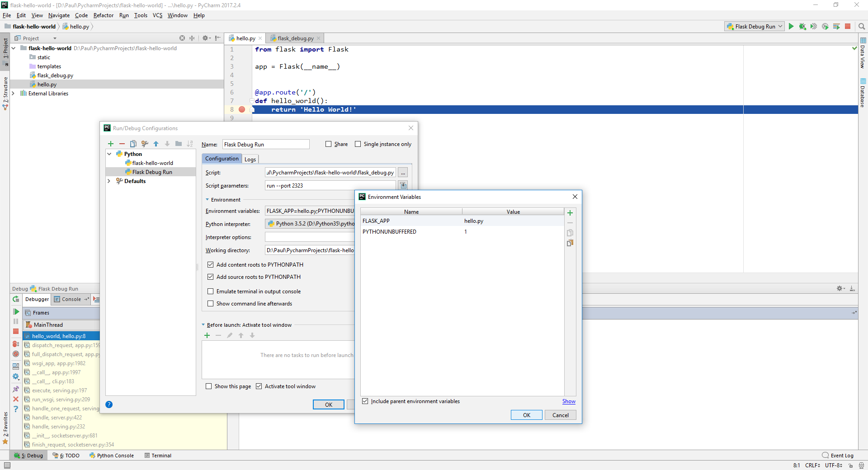Check Show command line afterwards
This screenshot has width=868, height=470.
coord(210,304)
